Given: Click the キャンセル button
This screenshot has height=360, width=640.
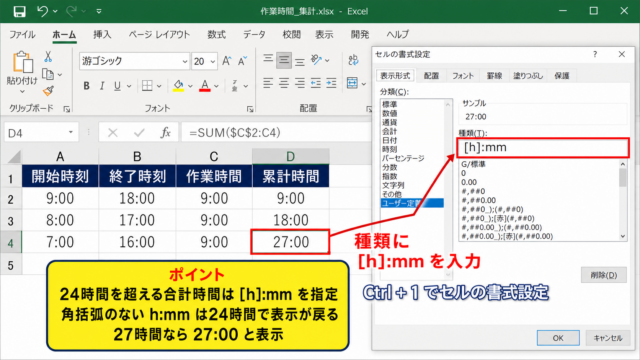Looking at the screenshot, I should (608, 338).
